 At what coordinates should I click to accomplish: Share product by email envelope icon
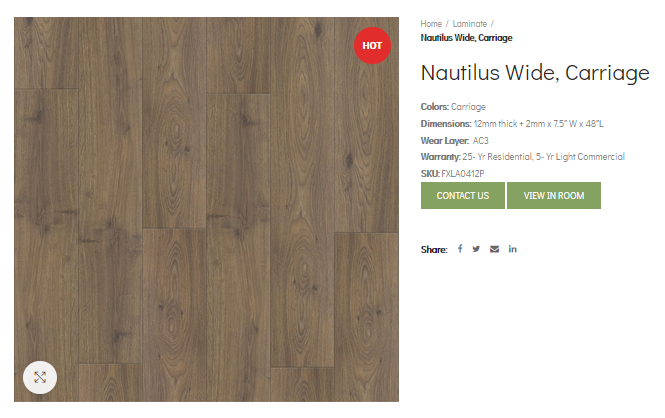(x=495, y=249)
